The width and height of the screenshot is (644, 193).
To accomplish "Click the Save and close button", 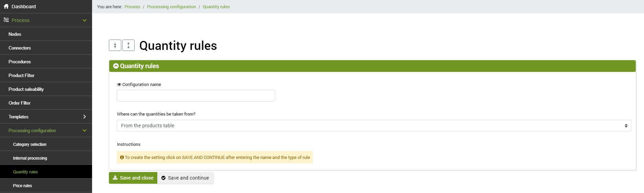I will click(x=133, y=178).
